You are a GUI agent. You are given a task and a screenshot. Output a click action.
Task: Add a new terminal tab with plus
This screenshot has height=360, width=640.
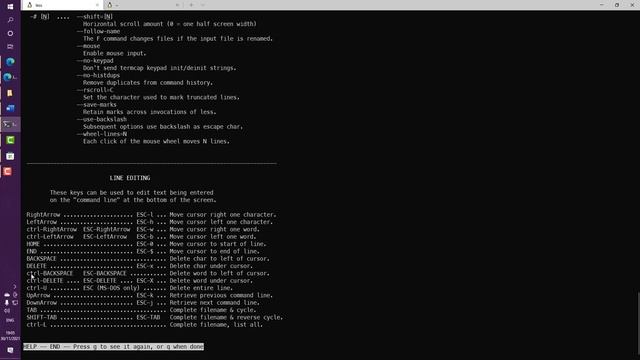tap(191, 5)
